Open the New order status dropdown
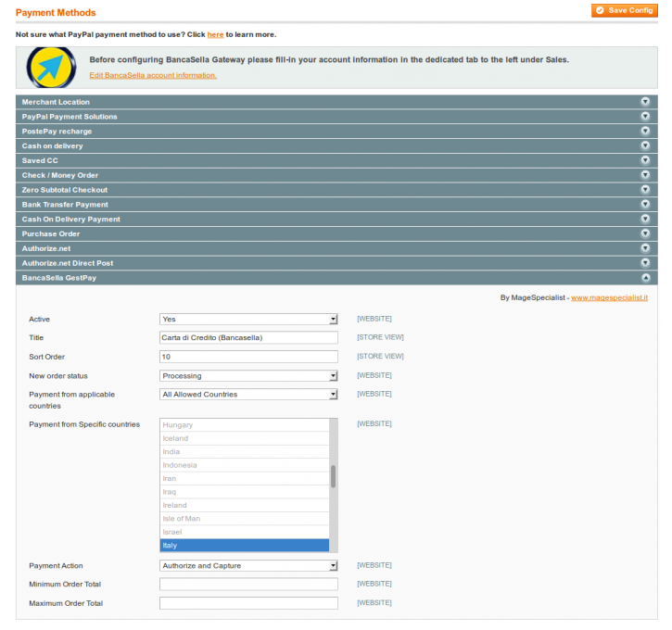Viewport: 672px width, 630px height. [248, 375]
